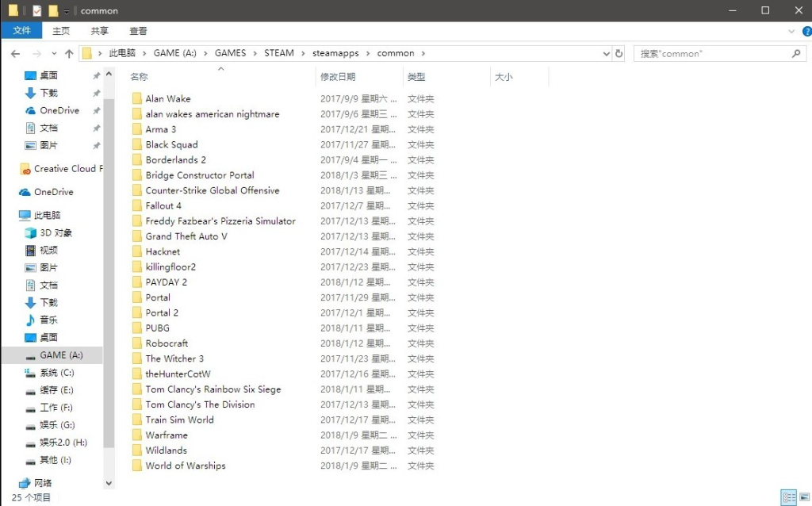Go up one folder level

[x=70, y=53]
